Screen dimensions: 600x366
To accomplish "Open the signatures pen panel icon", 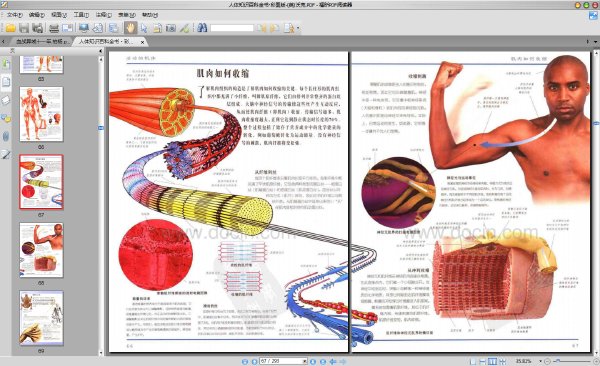I will [6, 155].
